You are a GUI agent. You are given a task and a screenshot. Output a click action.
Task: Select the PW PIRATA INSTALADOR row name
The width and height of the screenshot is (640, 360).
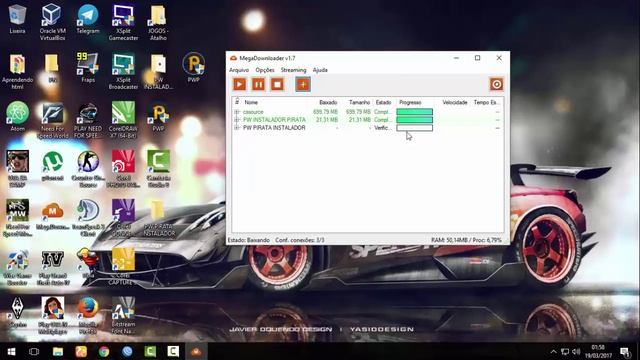pyautogui.click(x=274, y=128)
